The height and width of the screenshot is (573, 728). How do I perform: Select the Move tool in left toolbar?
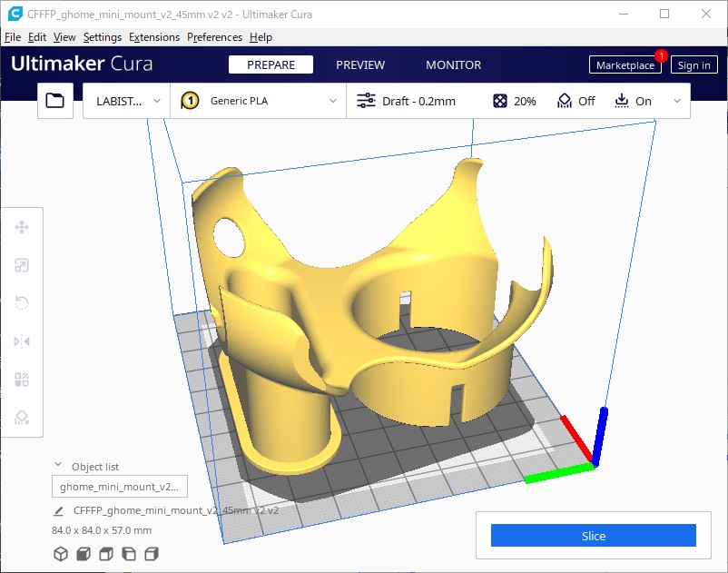click(x=22, y=227)
